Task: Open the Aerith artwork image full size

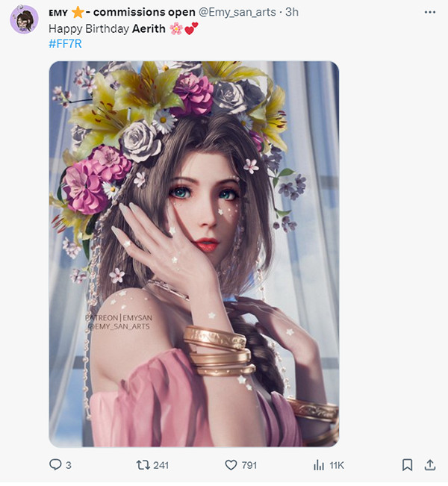Action: coord(194,254)
